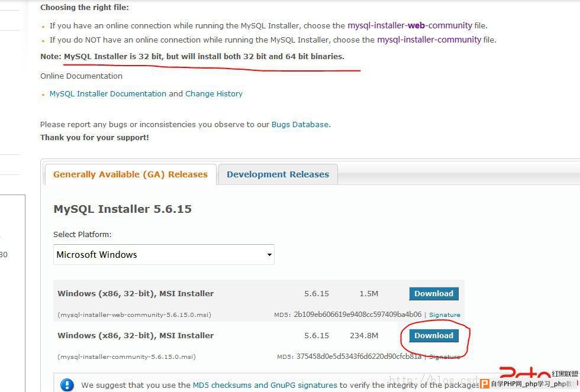Visit the Bugs Database link
Viewport: 580px width, 392px height.
300,125
